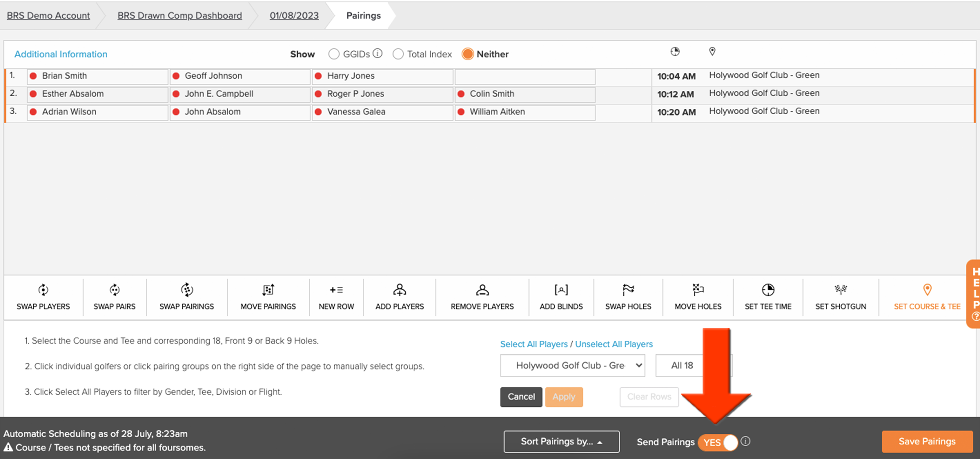The height and width of the screenshot is (459, 980).
Task: Click the 10:12 AM tee time
Action: coord(676,94)
